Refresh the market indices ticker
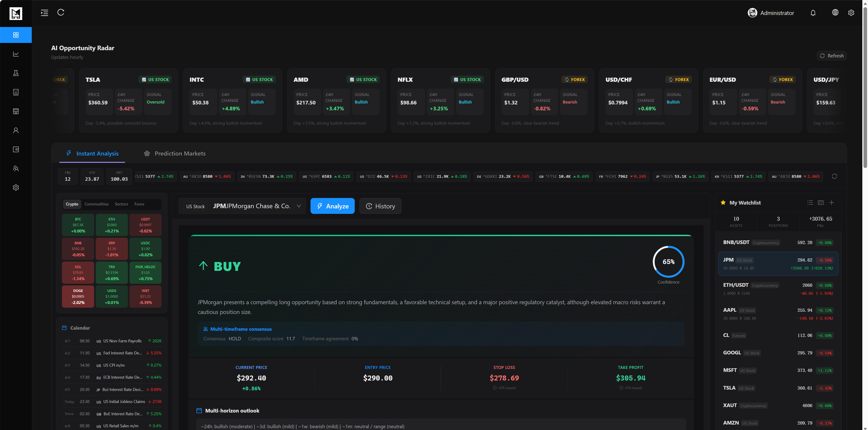This screenshot has height=430, width=868. [834, 176]
